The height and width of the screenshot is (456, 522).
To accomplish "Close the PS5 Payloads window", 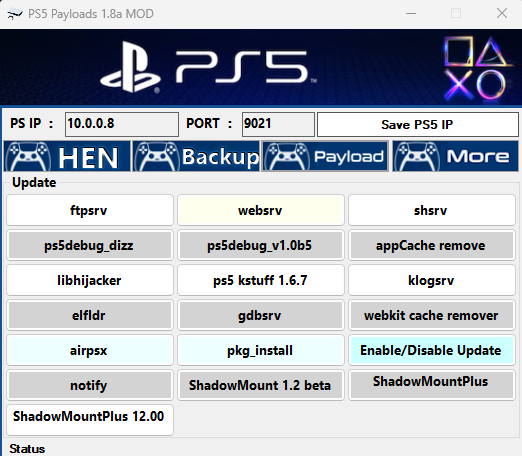I will [502, 14].
